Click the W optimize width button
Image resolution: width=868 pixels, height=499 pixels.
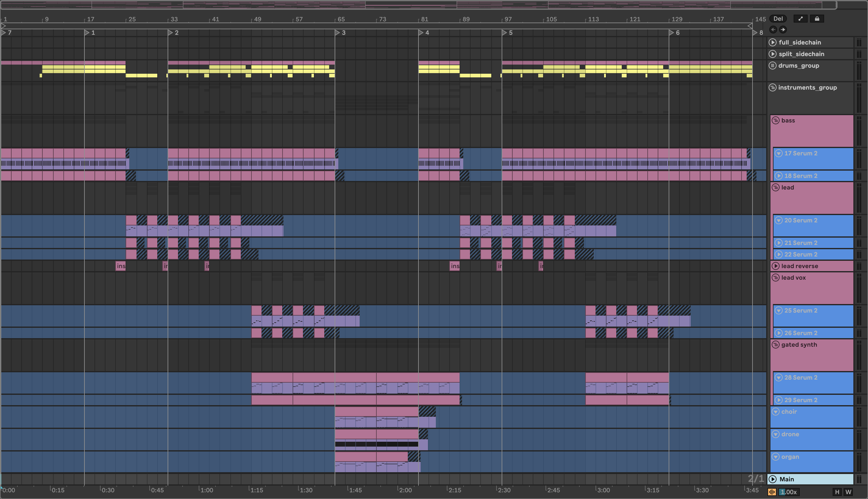[x=848, y=492]
